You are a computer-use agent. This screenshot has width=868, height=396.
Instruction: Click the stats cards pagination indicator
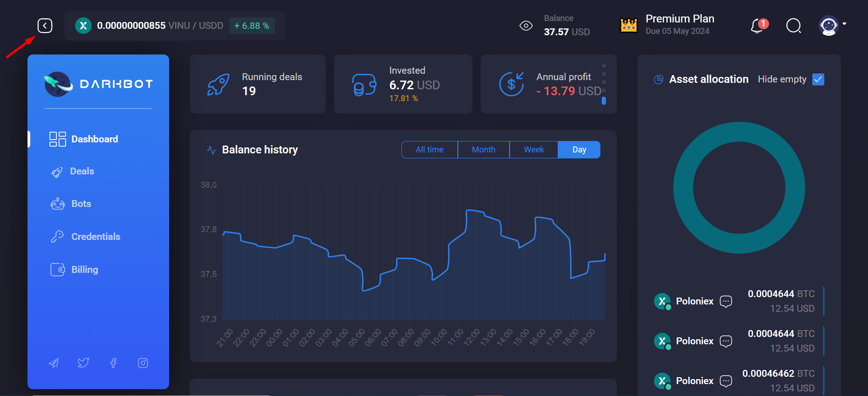point(604,100)
